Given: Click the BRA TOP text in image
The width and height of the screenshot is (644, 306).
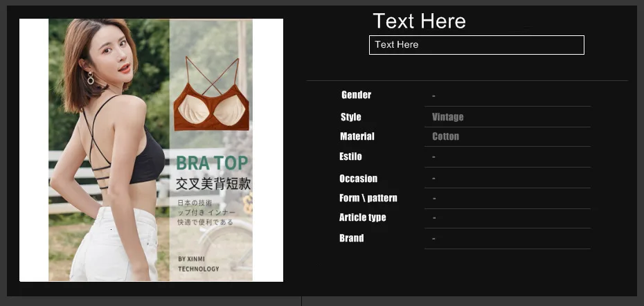Looking at the screenshot, I should pos(212,163).
